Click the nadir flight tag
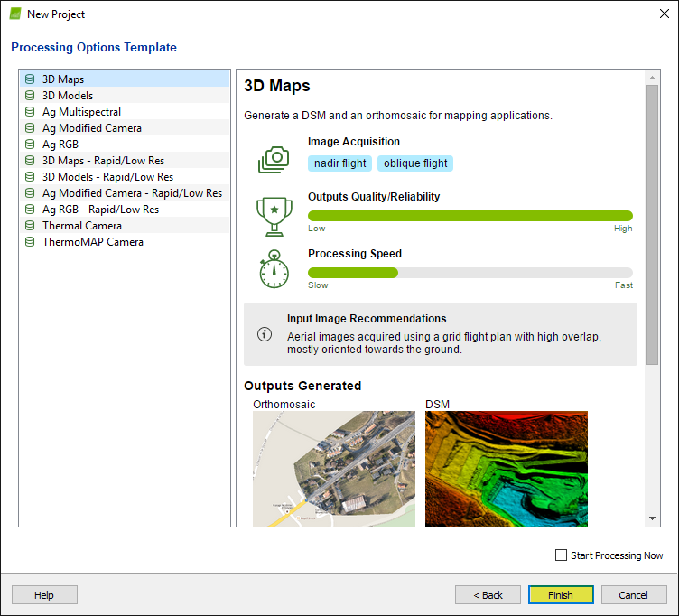Screen dimensions: 679x616 click(339, 163)
